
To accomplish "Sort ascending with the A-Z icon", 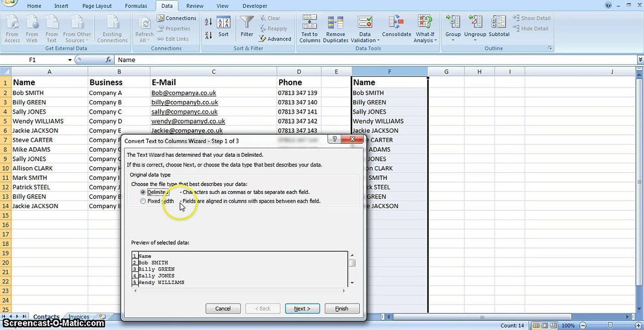I will [x=208, y=22].
